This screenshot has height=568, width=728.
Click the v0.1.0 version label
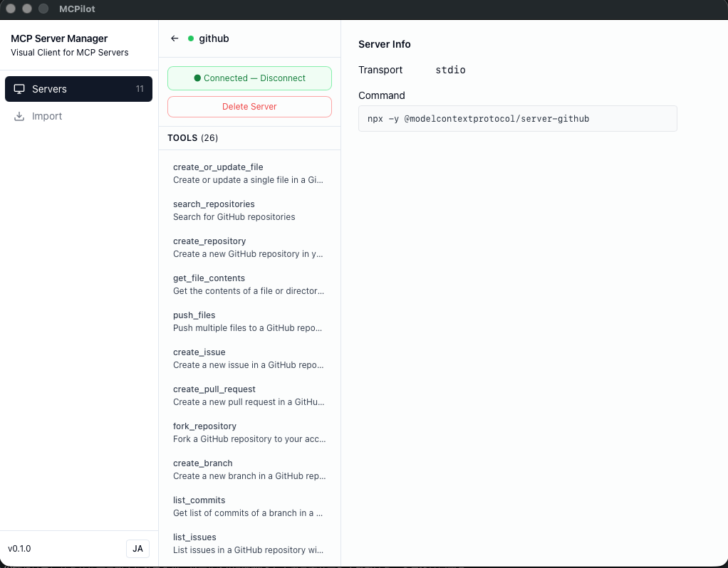pyautogui.click(x=19, y=549)
